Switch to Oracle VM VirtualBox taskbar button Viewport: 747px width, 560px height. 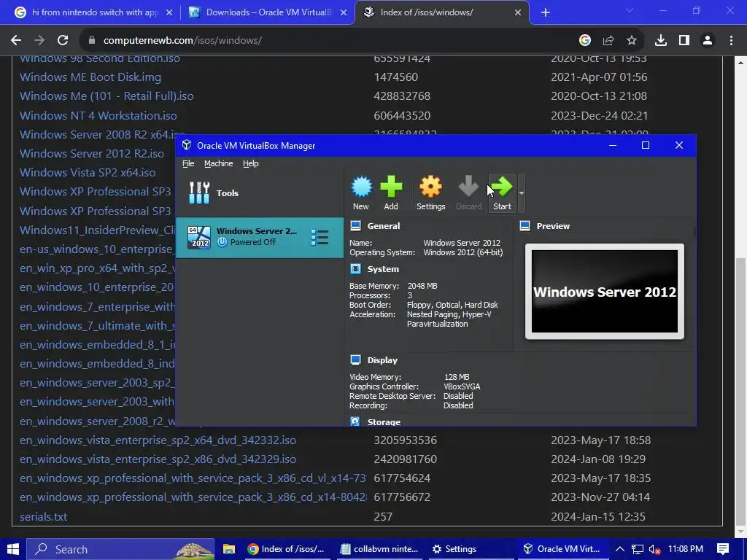[x=562, y=549]
